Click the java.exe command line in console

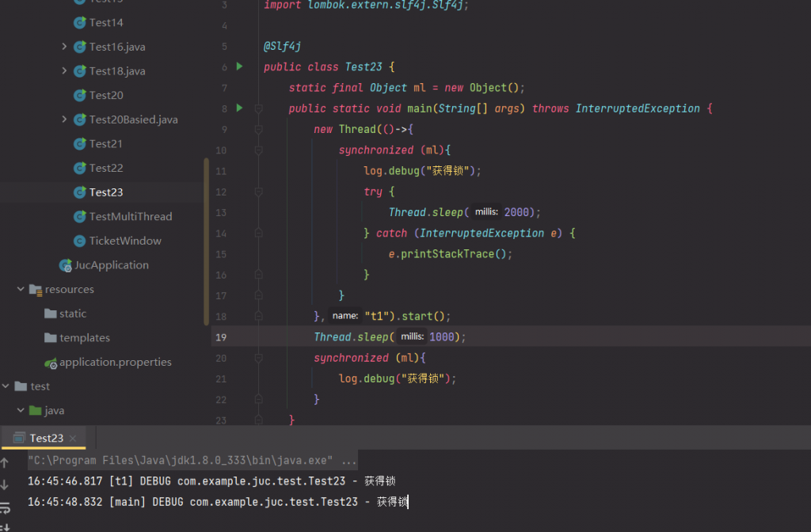pos(192,460)
